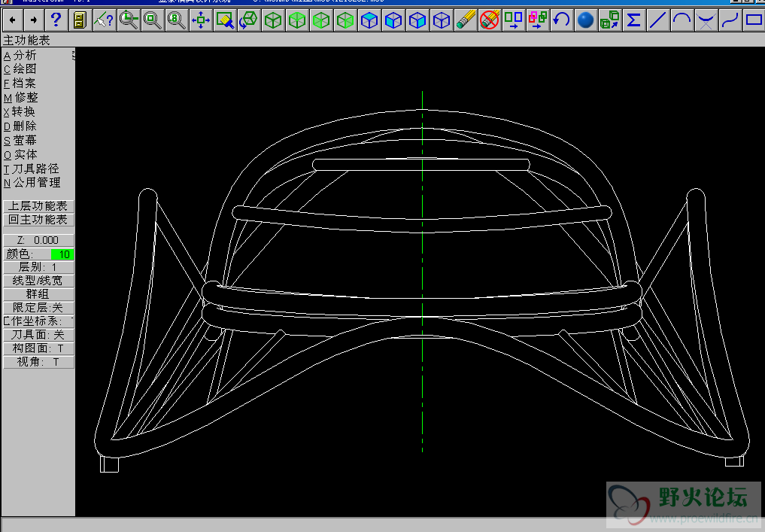The height and width of the screenshot is (532, 765).
Task: Set construction plane with cyan-top blue cube
Action: tap(369, 20)
